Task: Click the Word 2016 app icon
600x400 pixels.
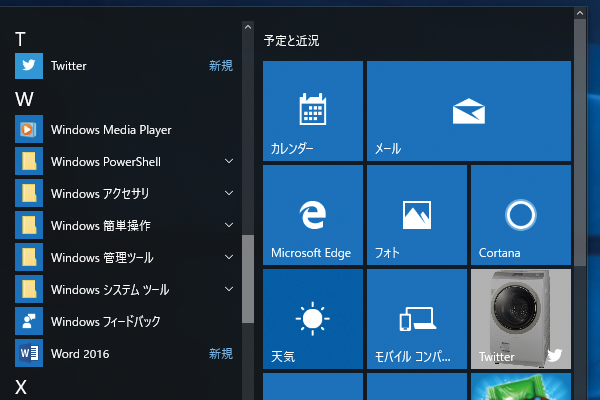Action: [29, 353]
